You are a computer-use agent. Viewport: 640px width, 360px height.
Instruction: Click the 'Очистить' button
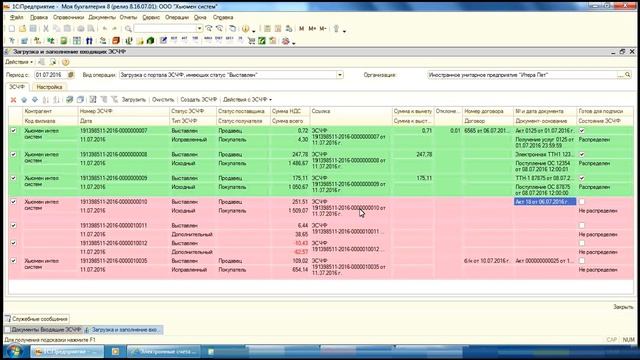(x=163, y=100)
